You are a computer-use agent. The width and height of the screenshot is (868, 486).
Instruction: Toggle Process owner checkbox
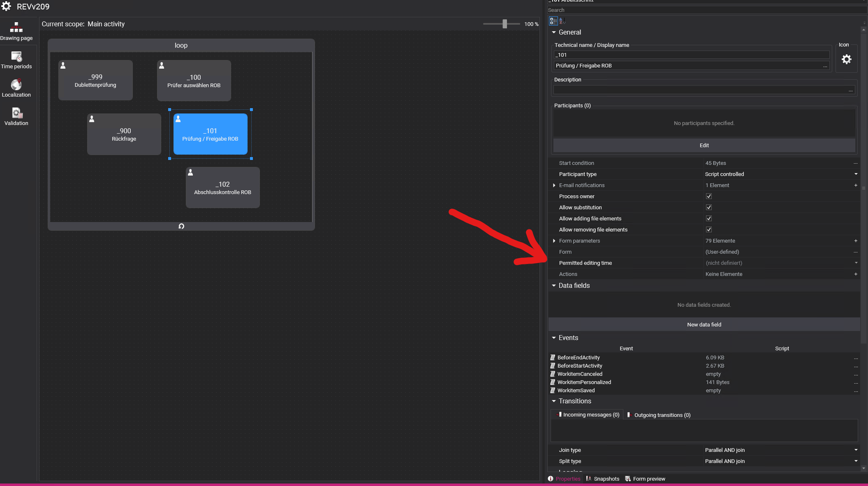(x=709, y=197)
